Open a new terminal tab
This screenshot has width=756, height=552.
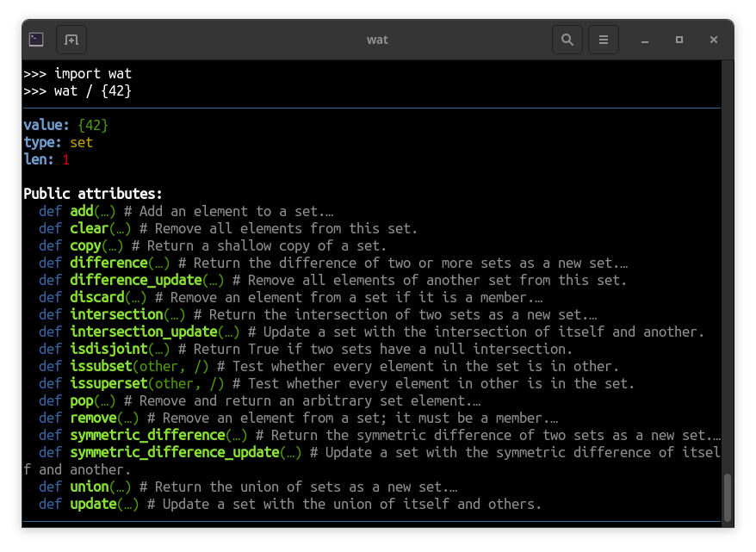click(x=71, y=40)
